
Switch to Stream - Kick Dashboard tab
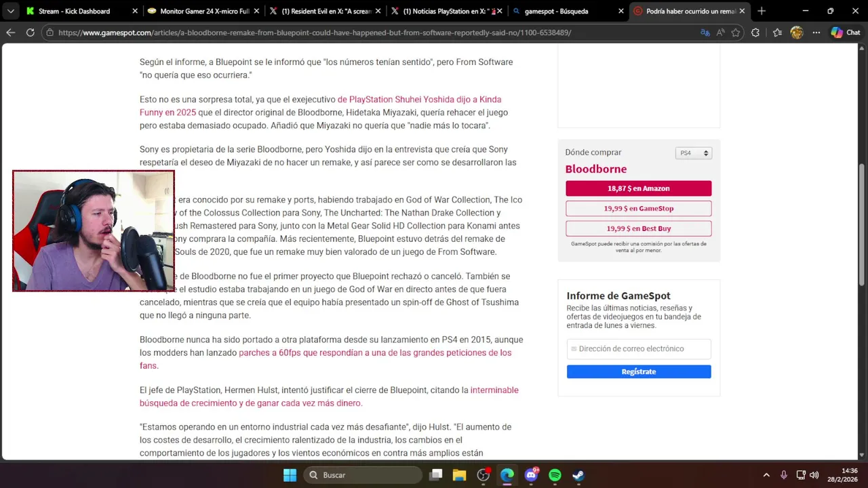click(x=75, y=11)
